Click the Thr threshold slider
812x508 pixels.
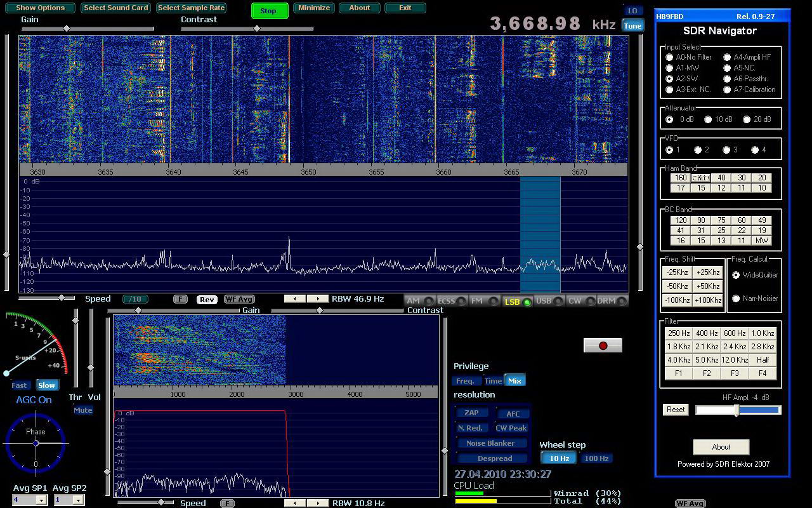(x=75, y=320)
